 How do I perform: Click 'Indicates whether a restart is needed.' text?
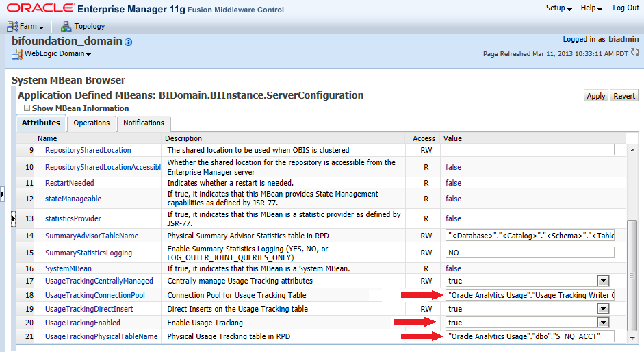point(231,183)
